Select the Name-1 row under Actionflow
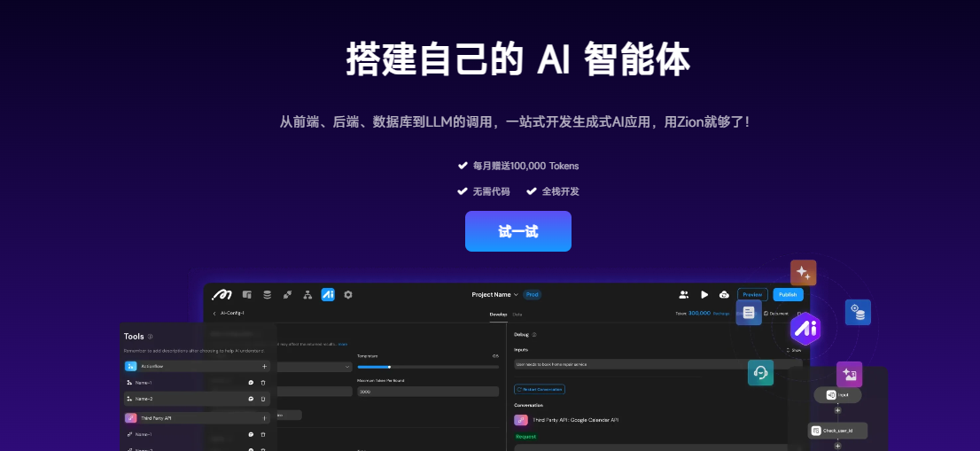 coord(197,382)
